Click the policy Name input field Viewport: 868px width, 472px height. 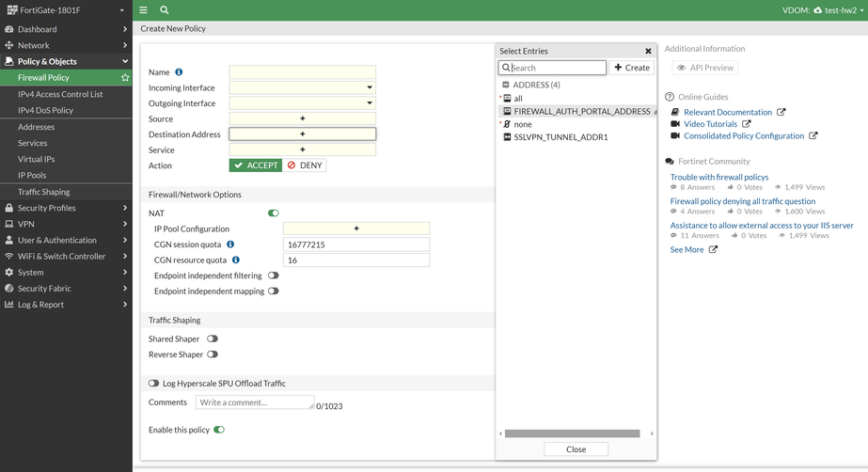[x=302, y=72]
